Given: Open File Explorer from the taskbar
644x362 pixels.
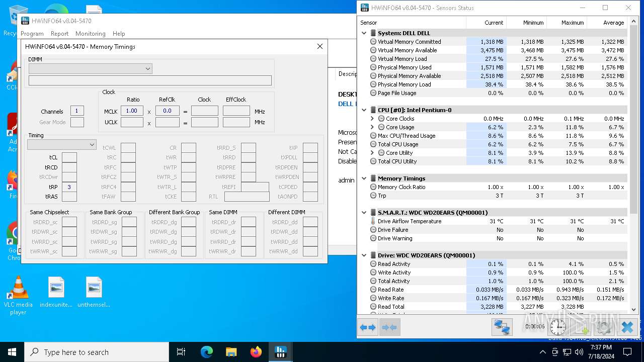Looking at the screenshot, I should [x=231, y=352].
